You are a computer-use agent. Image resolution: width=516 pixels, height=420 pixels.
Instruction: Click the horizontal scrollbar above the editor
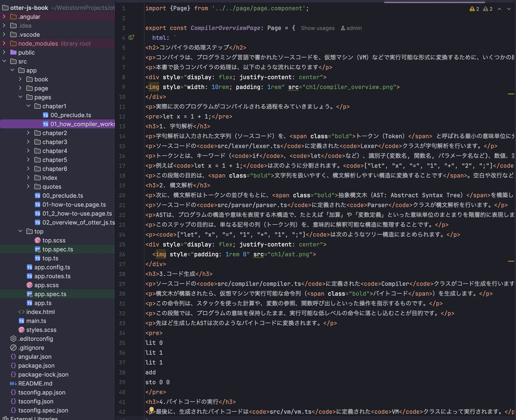coord(434,2)
